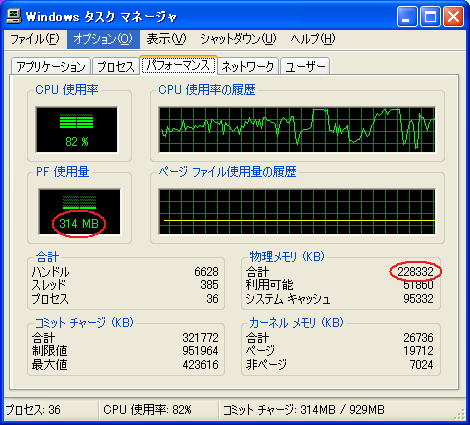Open the シャットダウン(U) menu

pos(238,39)
